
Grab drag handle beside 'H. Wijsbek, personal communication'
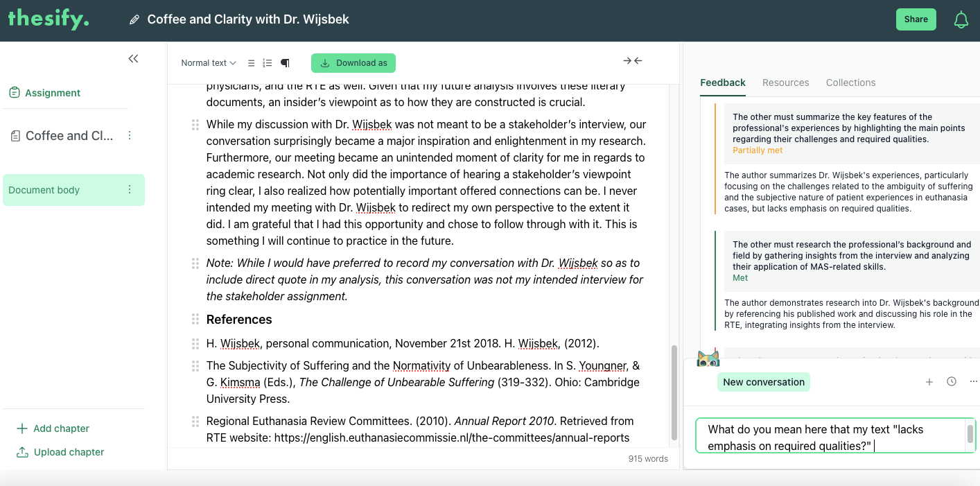tap(195, 344)
